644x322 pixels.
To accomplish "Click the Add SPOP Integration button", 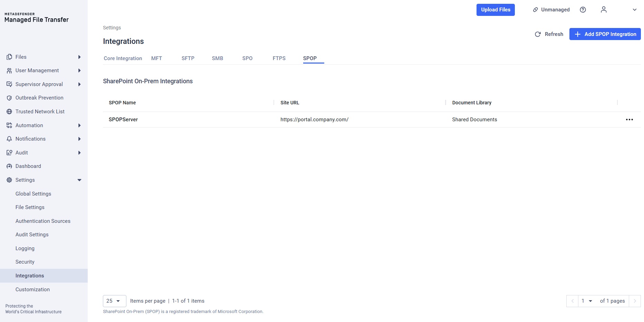I will coord(605,34).
